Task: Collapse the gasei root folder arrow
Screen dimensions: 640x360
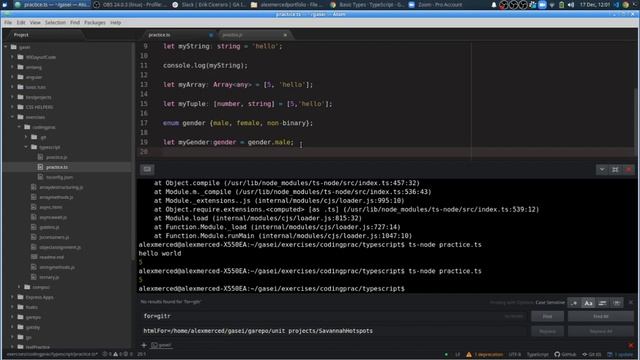Action: (6, 47)
